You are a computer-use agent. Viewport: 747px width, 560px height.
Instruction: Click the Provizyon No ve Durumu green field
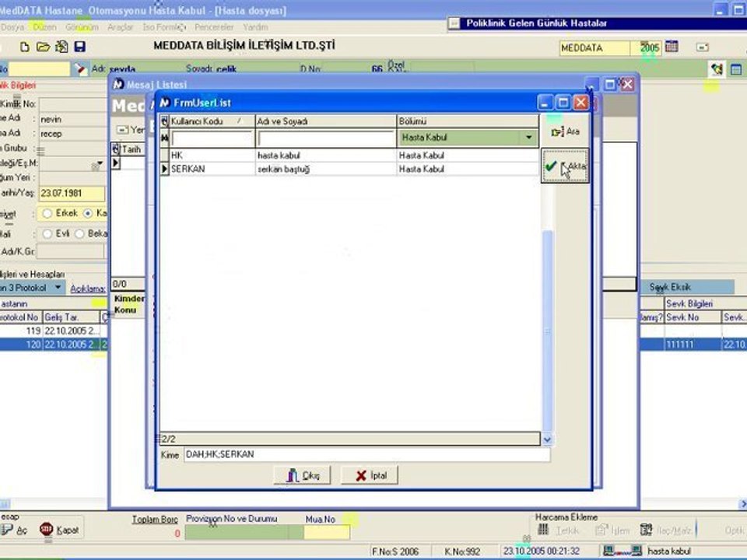pyautogui.click(x=244, y=532)
